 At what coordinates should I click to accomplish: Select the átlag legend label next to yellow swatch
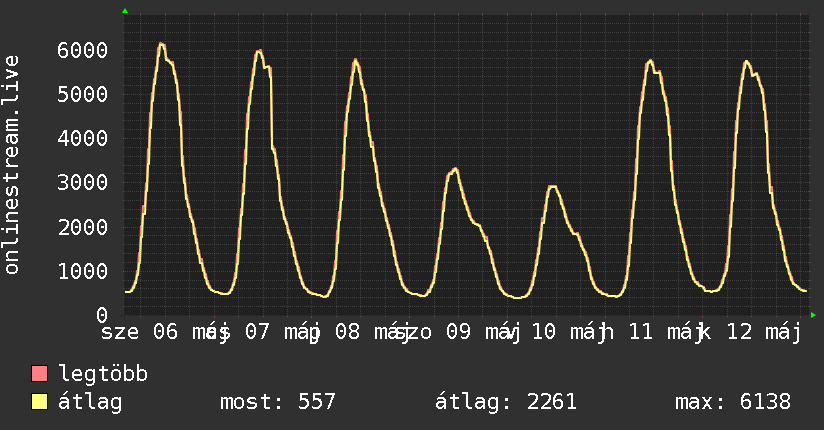(90, 402)
